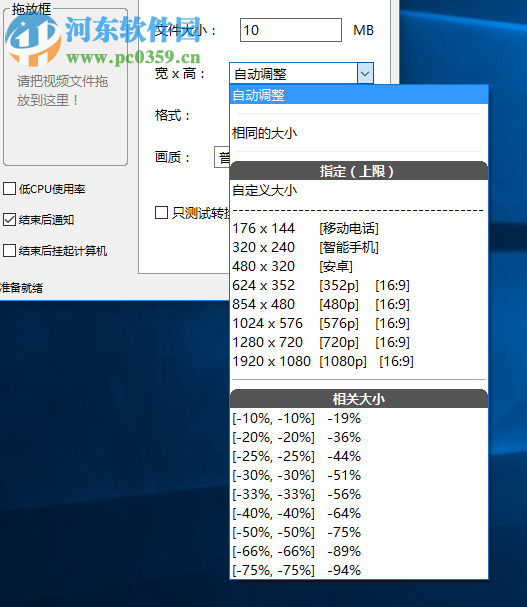The height and width of the screenshot is (607, 527).
Task: Pick 320 x 240 智能手机 resolution
Action: tap(359, 247)
